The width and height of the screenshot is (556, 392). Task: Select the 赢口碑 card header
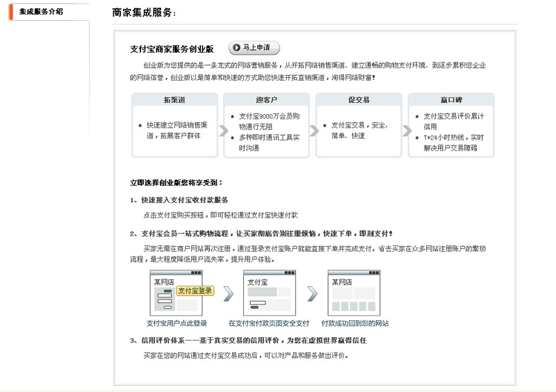[x=451, y=99]
